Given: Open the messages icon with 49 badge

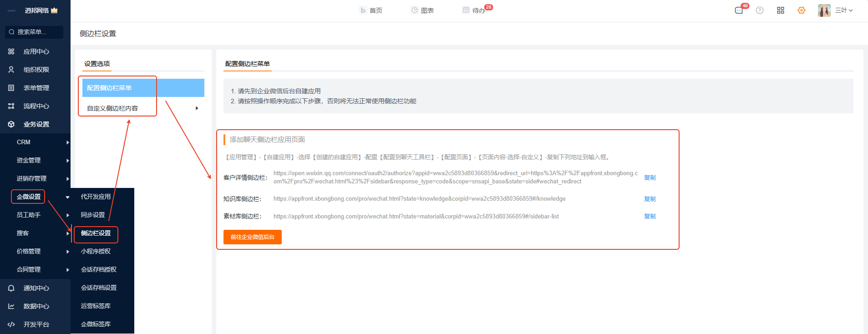Looking at the screenshot, I should tap(739, 10).
